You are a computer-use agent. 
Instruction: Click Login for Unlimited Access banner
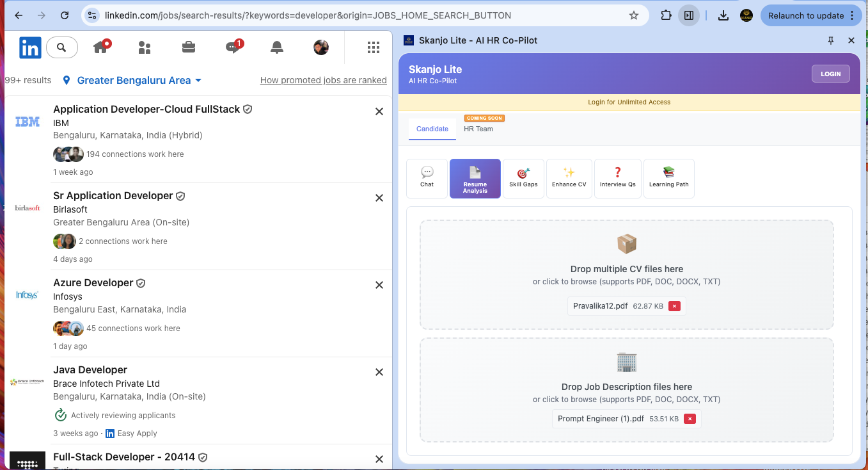coord(629,102)
